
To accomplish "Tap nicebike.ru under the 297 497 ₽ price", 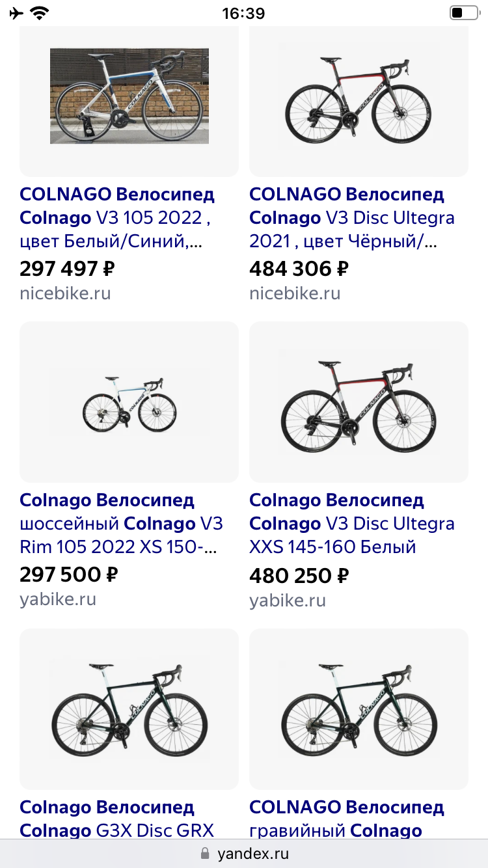I will coord(65,293).
